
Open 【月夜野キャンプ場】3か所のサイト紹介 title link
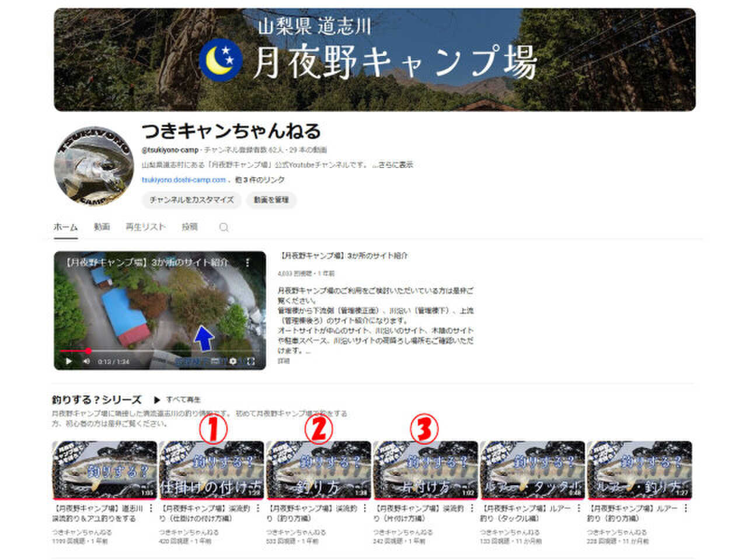pyautogui.click(x=344, y=256)
